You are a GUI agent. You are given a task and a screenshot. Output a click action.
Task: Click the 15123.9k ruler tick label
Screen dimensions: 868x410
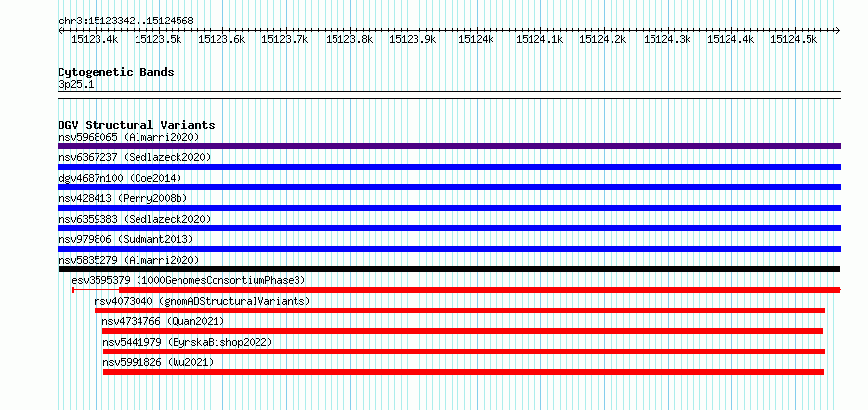click(x=413, y=39)
